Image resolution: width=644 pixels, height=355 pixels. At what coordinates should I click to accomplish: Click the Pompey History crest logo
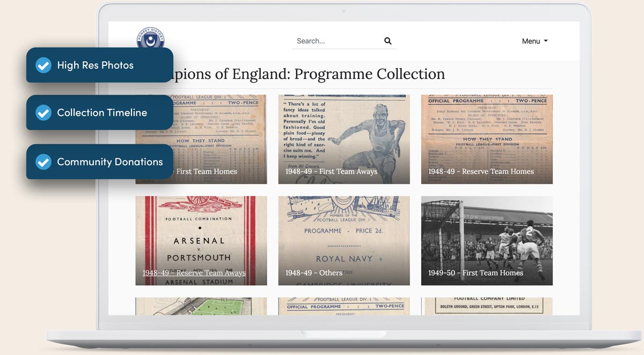click(x=150, y=38)
